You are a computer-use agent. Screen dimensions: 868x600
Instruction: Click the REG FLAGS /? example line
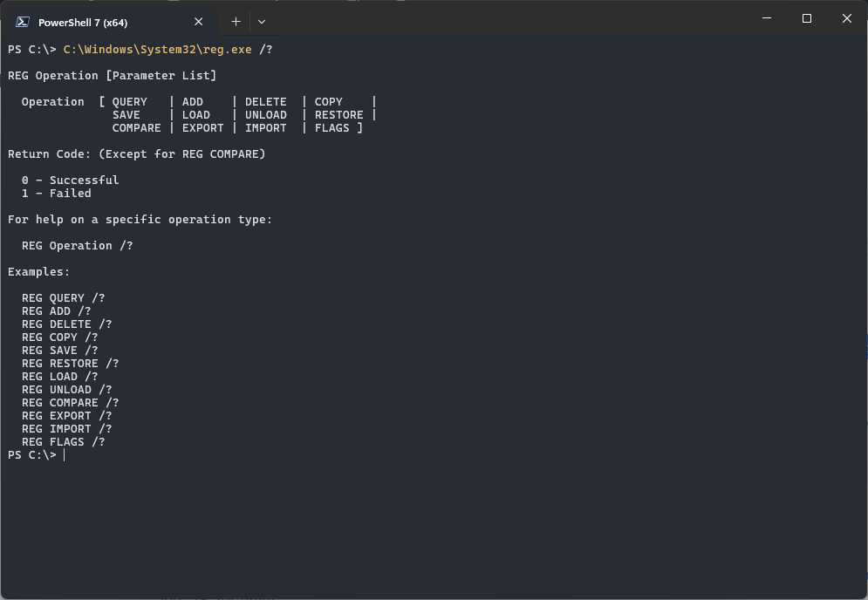point(63,442)
